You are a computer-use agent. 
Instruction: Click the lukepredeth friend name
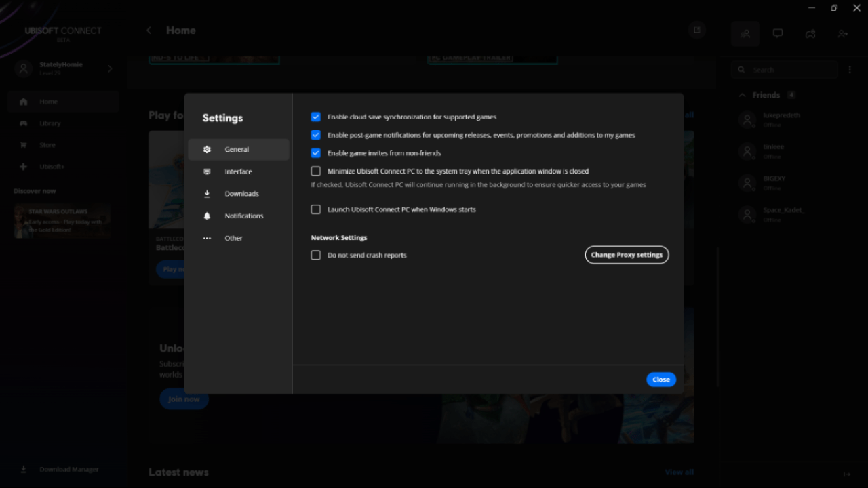coord(781,115)
